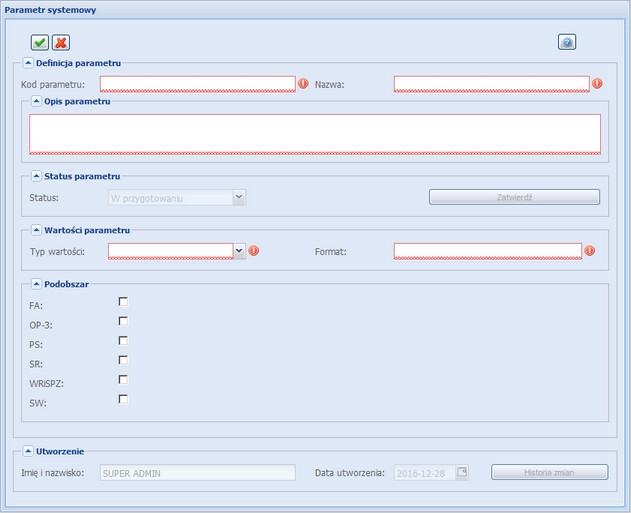Open the Typ wartości dropdown arrow
This screenshot has height=513, width=631.
(239, 251)
